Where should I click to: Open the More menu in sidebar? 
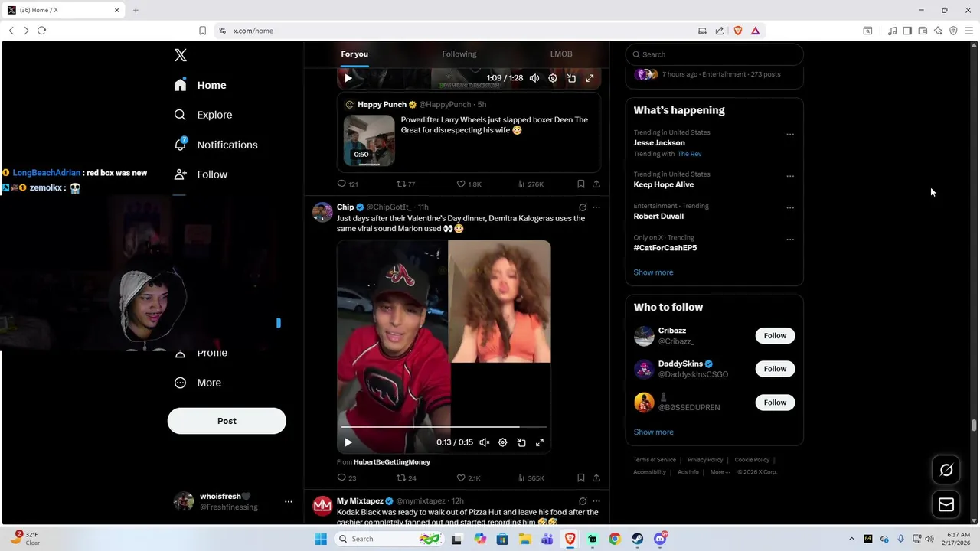[198, 383]
